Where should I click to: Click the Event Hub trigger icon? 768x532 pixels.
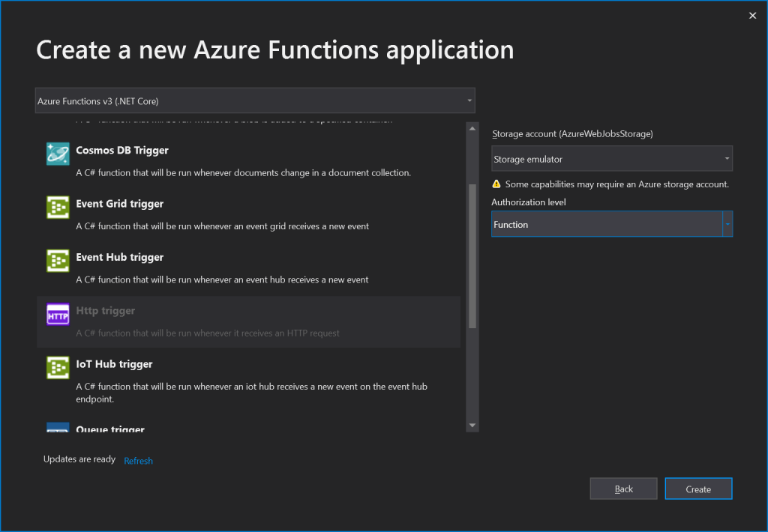[58, 261]
